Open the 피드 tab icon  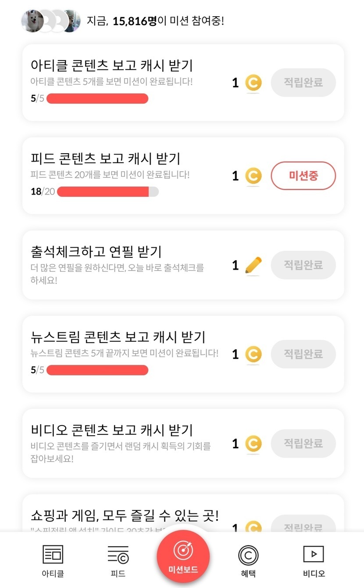point(118,555)
